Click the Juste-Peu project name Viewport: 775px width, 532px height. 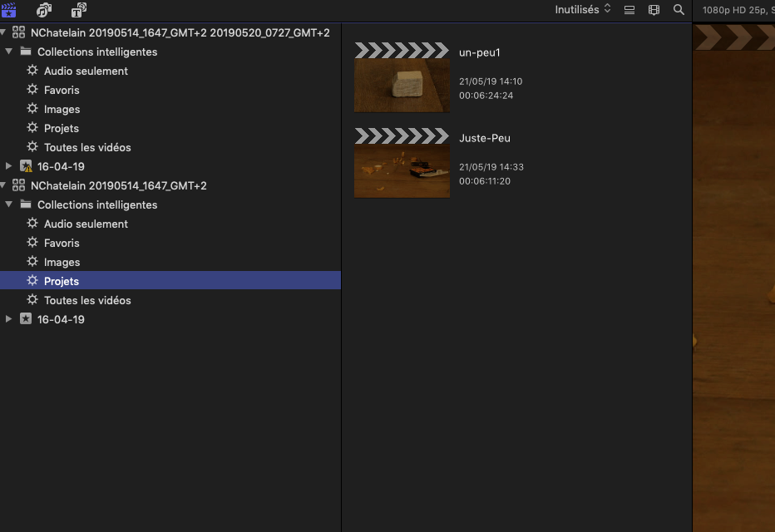pyautogui.click(x=484, y=138)
